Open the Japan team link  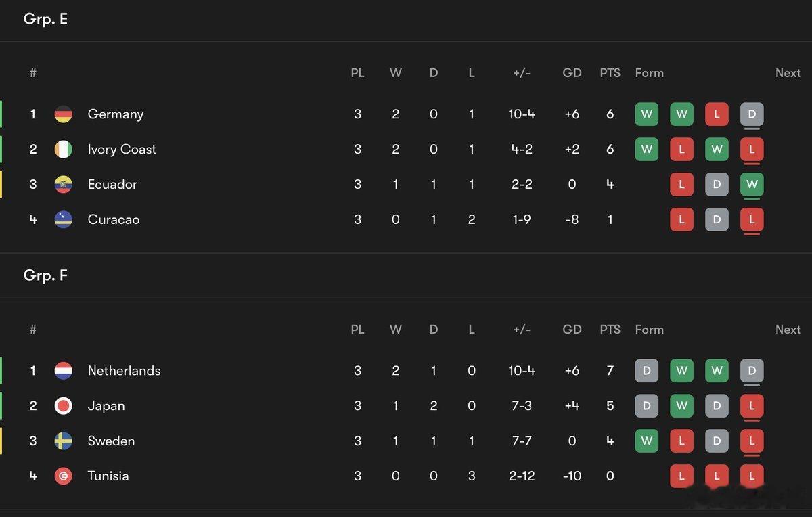[106, 406]
